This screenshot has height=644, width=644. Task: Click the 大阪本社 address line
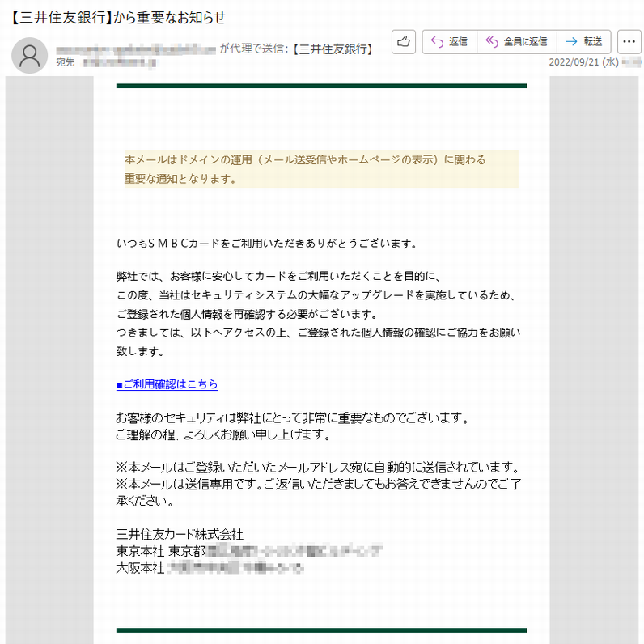click(x=210, y=568)
